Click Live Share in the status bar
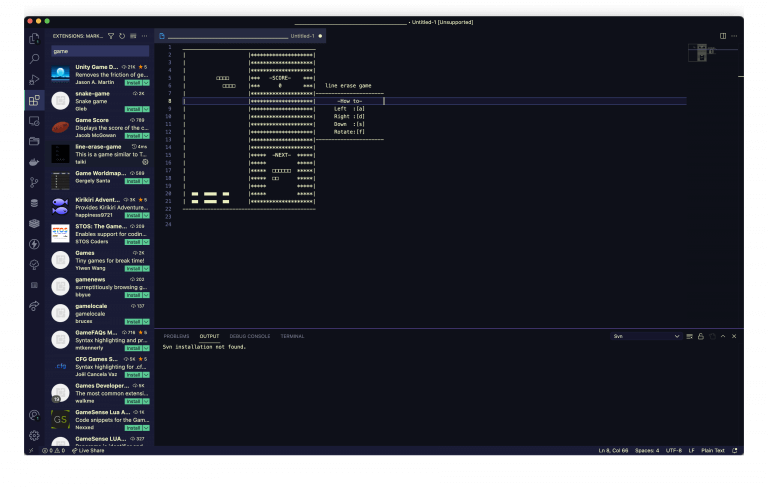This screenshot has height=487, width=768. pyautogui.click(x=87, y=451)
